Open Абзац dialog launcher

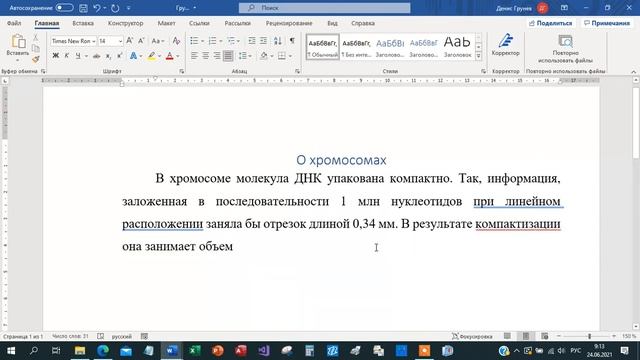(x=297, y=71)
